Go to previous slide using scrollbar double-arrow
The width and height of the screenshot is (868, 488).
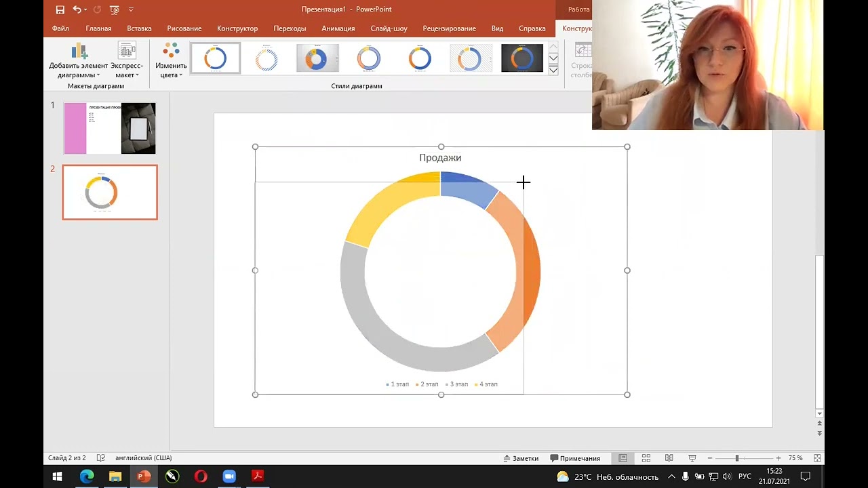point(819,424)
